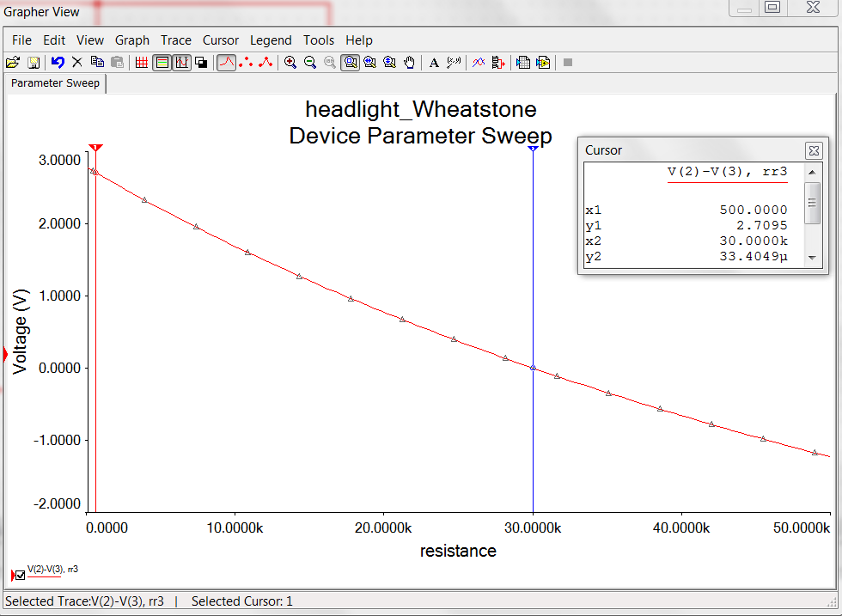Image resolution: width=842 pixels, height=616 pixels.
Task: Select the Parameter Sweep tab
Action: [55, 83]
